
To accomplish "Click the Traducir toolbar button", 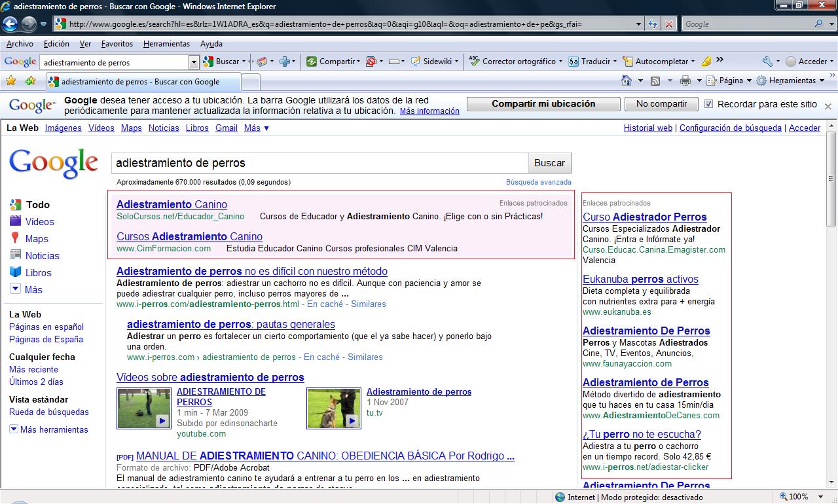I will click(592, 62).
